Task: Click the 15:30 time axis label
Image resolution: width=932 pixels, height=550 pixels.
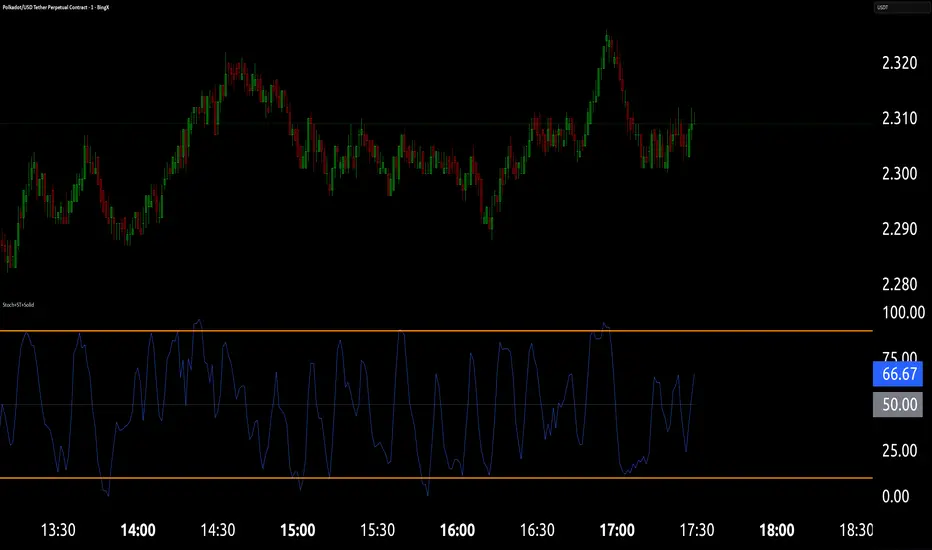Action: click(377, 530)
